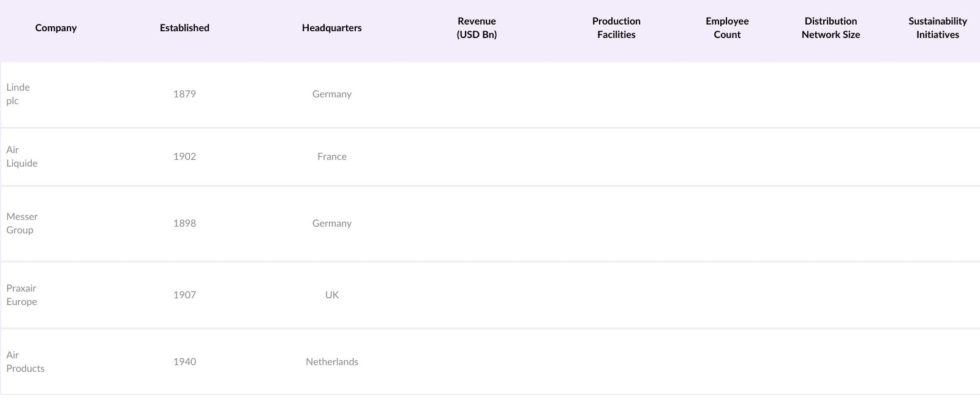The image size is (980, 400).
Task: Click the Praxair Europe company cell
Action: click(22, 295)
